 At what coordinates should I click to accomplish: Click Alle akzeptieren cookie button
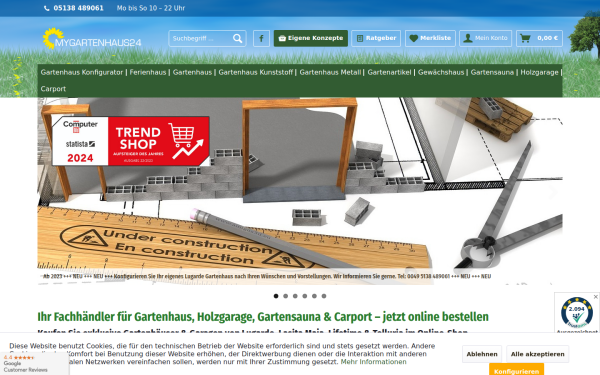pos(537,354)
